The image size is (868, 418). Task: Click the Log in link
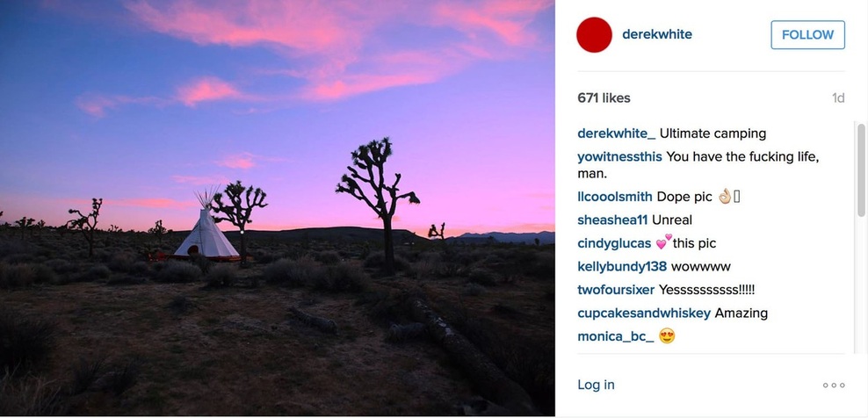pos(596,385)
